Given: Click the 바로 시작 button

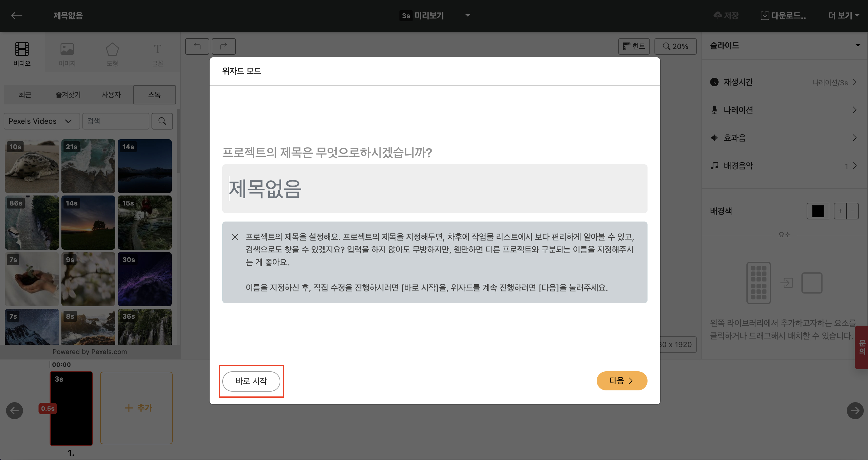Looking at the screenshot, I should click(251, 381).
